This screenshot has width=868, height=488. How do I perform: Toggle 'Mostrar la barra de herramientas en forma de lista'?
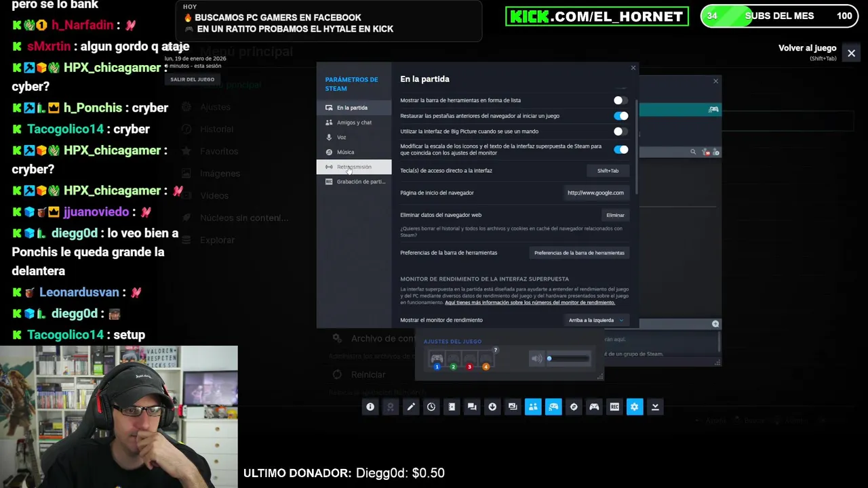[x=620, y=100]
